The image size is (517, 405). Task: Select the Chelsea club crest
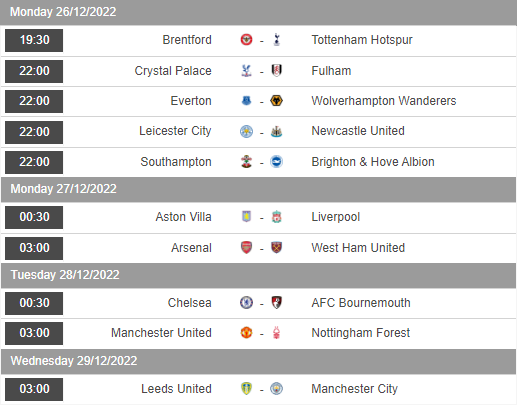coord(246,303)
